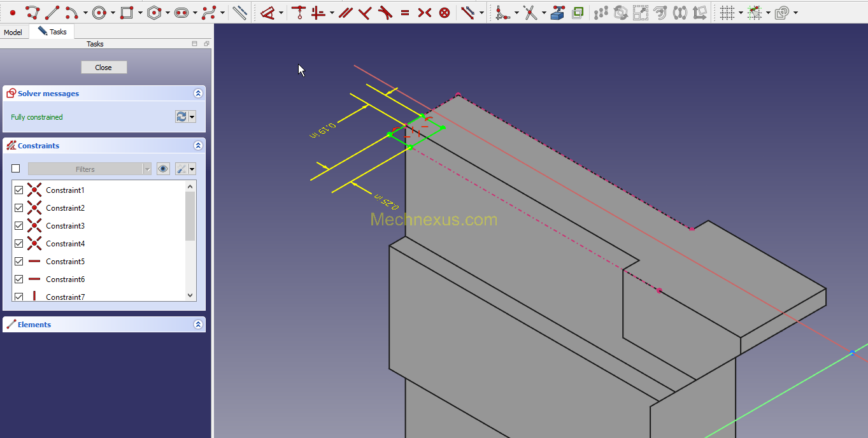Expand the Elements section
The image size is (868, 438).
click(198, 325)
